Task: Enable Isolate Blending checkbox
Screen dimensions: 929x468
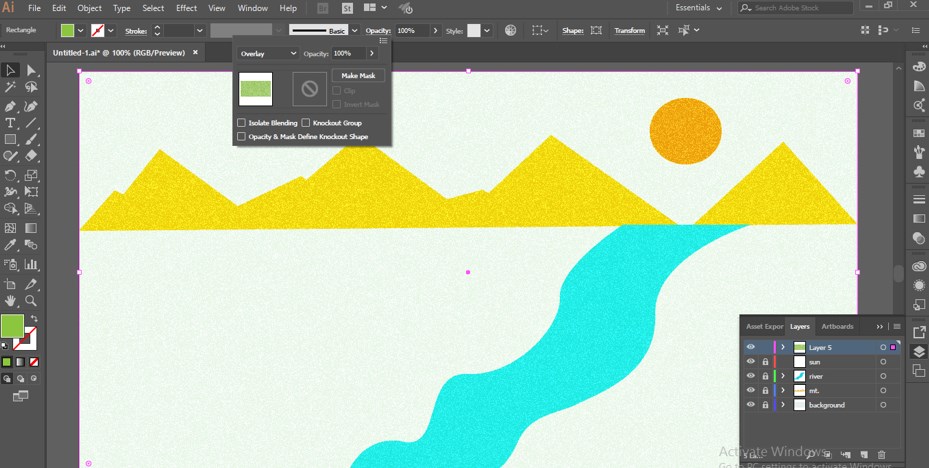Action: click(241, 123)
